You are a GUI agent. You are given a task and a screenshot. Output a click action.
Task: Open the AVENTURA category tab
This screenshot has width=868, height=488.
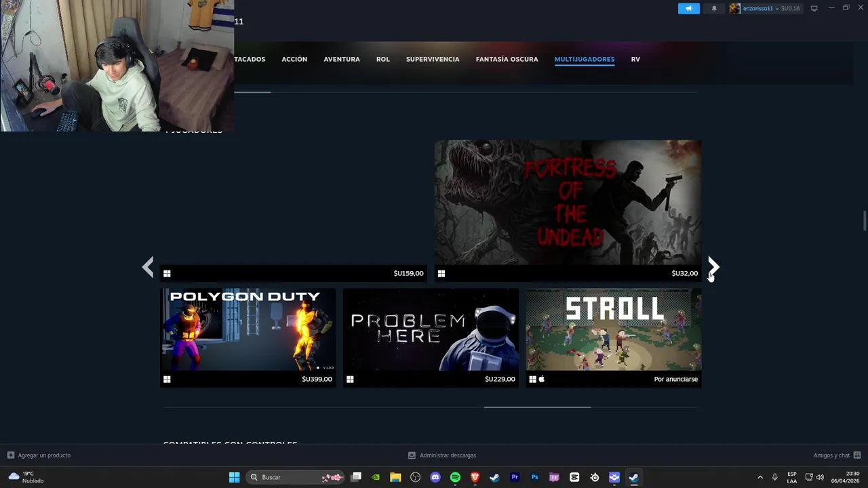coord(342,59)
